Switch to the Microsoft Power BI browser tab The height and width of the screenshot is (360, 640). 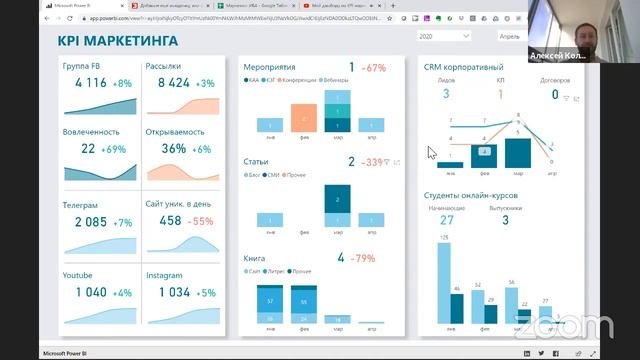coord(84,6)
